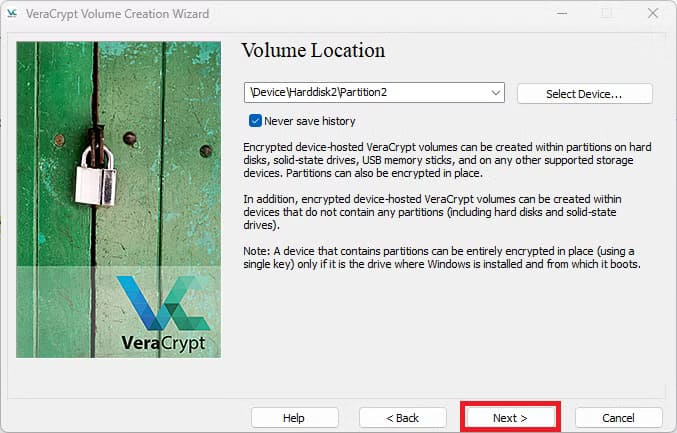Open Help for the wizard
Image resolution: width=677 pixels, height=433 pixels.
[294, 417]
